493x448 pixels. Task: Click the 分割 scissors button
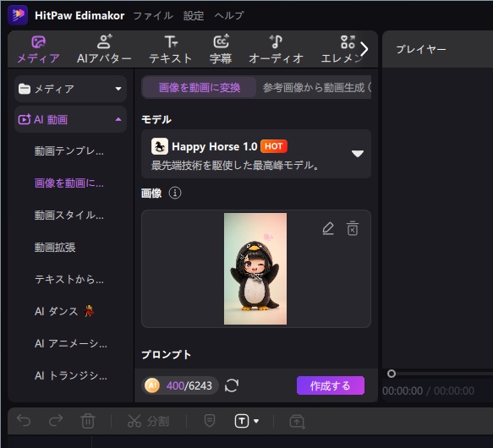(148, 421)
